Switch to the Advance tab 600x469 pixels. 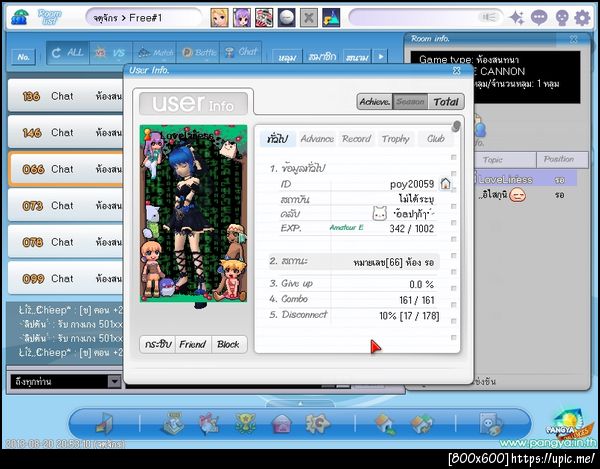coord(317,138)
